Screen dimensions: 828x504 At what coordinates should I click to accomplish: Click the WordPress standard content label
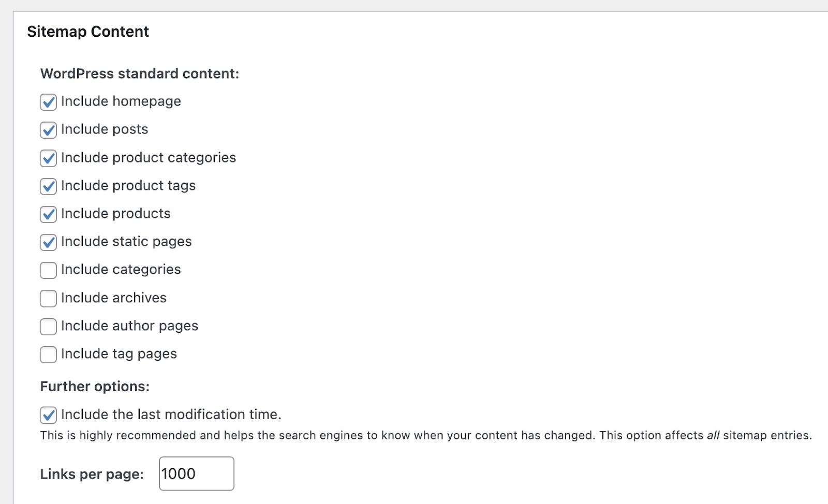pyautogui.click(x=140, y=73)
